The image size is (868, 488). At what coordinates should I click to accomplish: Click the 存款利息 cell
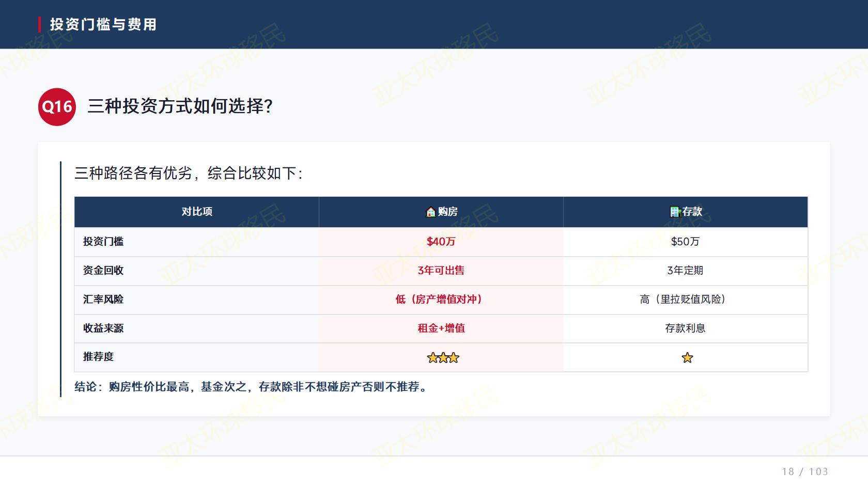[685, 328]
